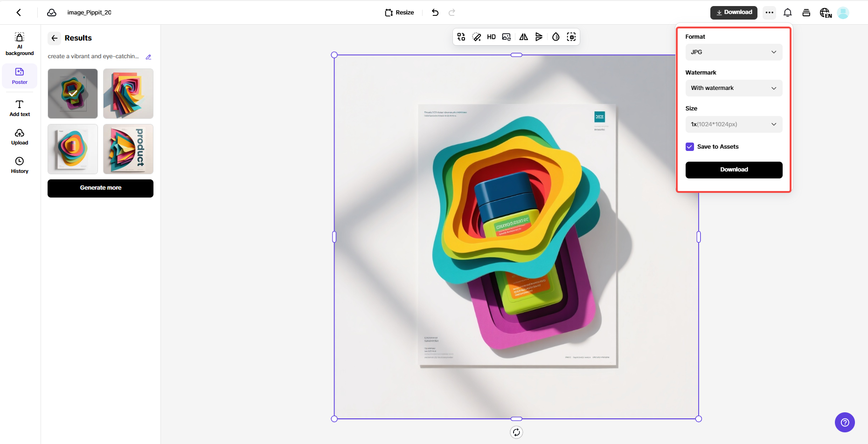
Task: Expand the Format JPG dropdown
Action: (x=733, y=52)
